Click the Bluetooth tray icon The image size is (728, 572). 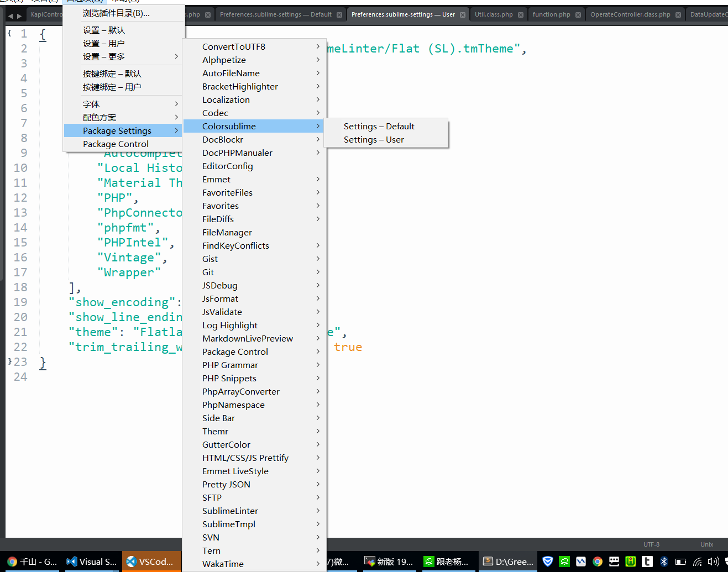click(664, 561)
